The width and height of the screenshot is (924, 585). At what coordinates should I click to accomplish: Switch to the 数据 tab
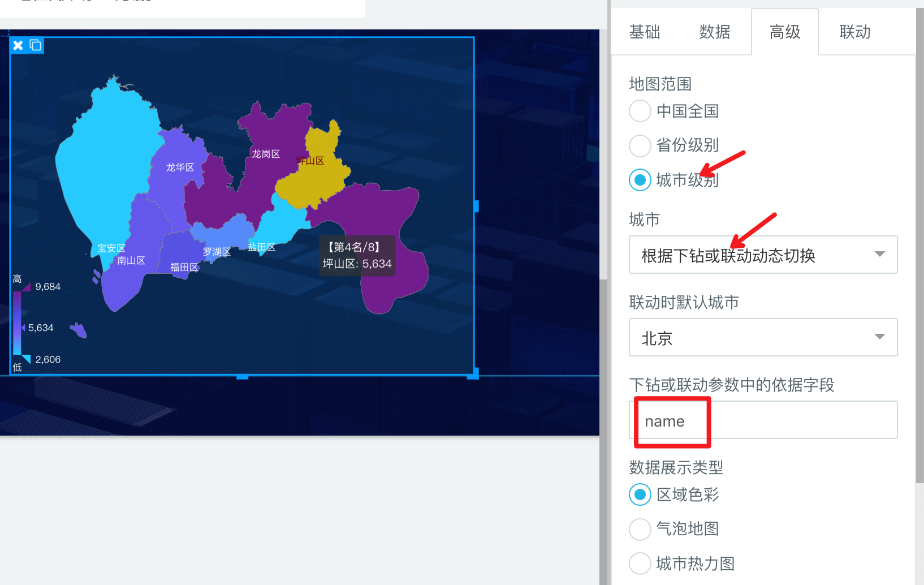click(715, 32)
